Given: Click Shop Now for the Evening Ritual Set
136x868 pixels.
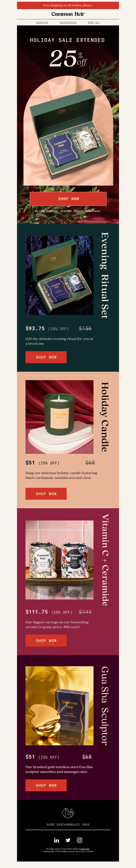Looking at the screenshot, I should (x=46, y=357).
